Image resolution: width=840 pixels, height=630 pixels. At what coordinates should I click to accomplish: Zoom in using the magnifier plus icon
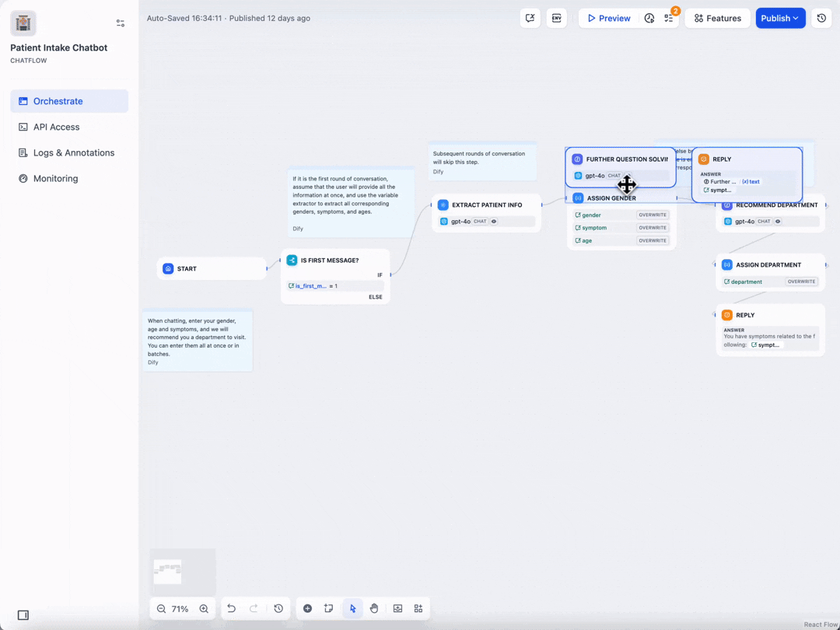point(204,608)
